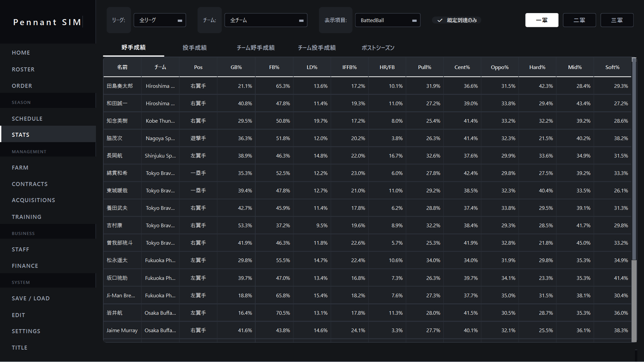Click the Pennant SIM logo title
Viewport: 644px width, 362px height.
(x=47, y=22)
